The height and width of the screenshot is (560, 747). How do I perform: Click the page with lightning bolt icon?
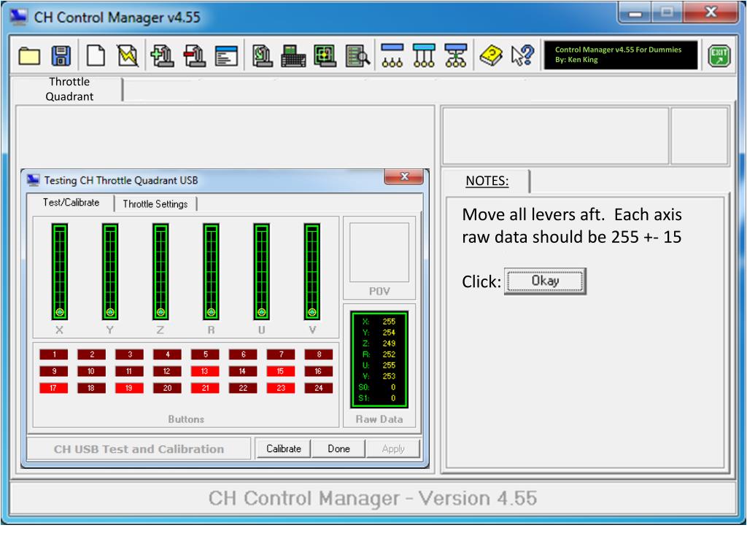click(128, 55)
